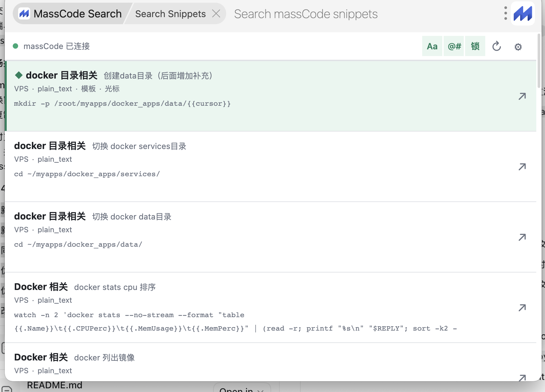Open the 创建data目录 snippet via its arrow icon
This screenshot has height=392, width=545.
(522, 96)
